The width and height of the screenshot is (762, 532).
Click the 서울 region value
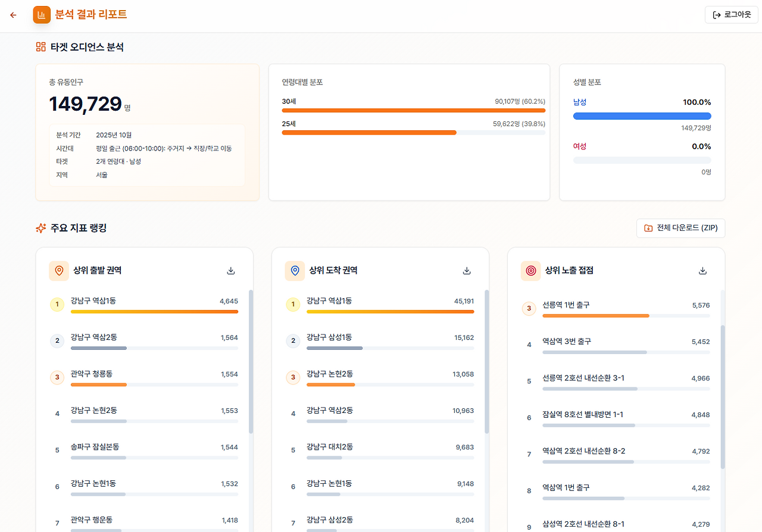coord(102,175)
